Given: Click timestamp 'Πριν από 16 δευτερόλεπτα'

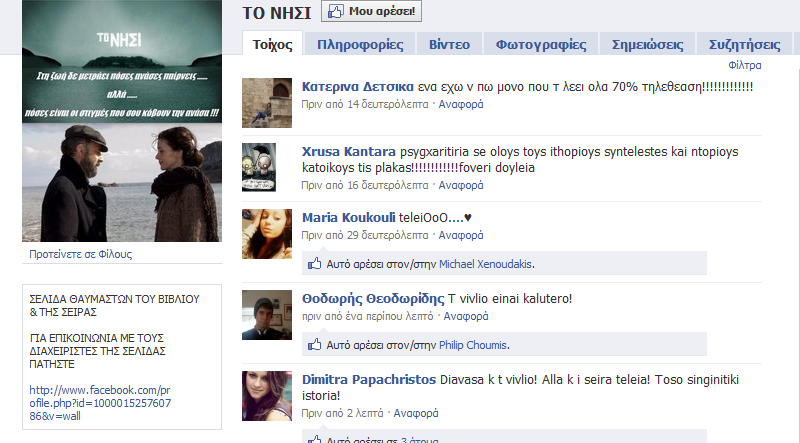Looking at the screenshot, I should 365,185.
